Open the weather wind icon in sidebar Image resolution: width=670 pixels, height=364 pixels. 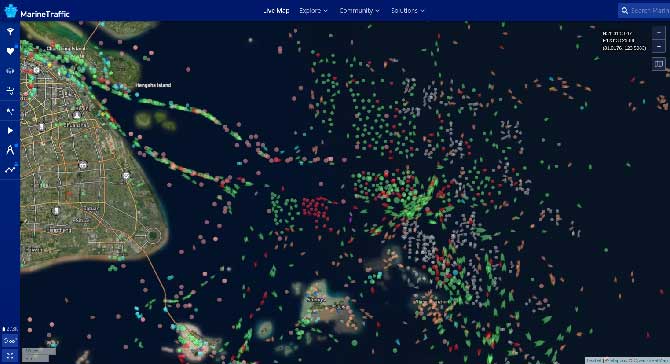pos(10,91)
